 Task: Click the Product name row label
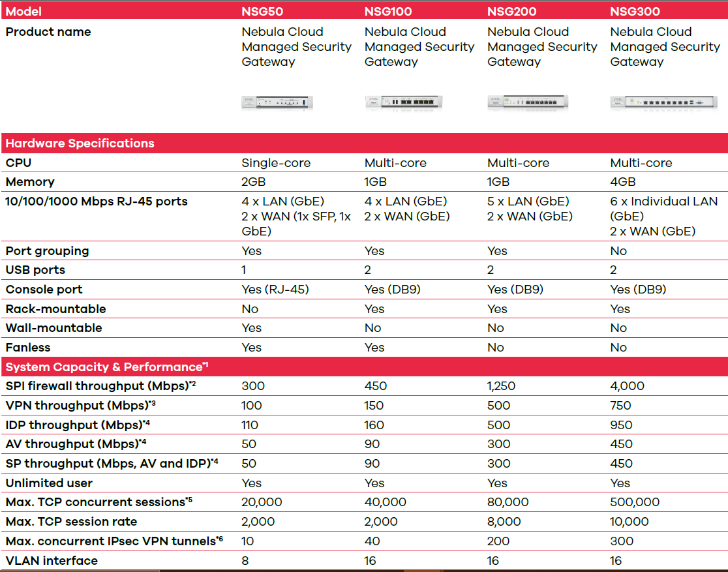(x=48, y=31)
